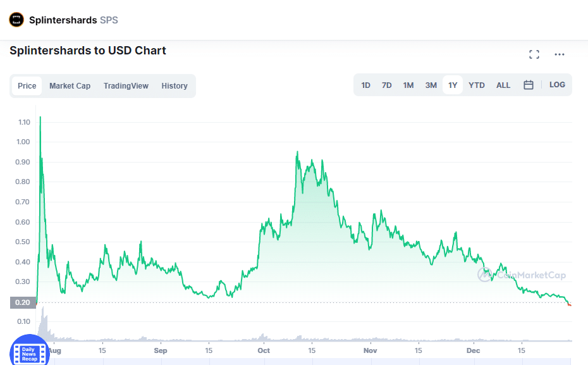Show the ALL time range
Image resolution: width=588 pixels, height=365 pixels.
coord(503,85)
